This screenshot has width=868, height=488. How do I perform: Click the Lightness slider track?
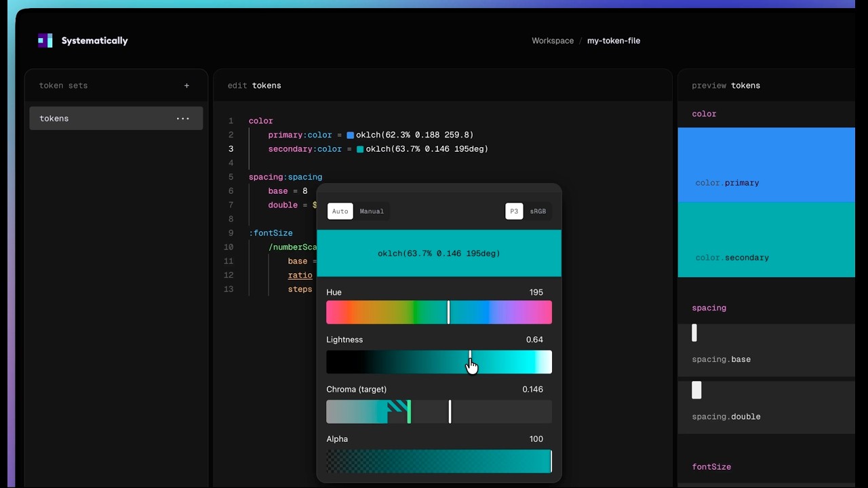(x=439, y=362)
